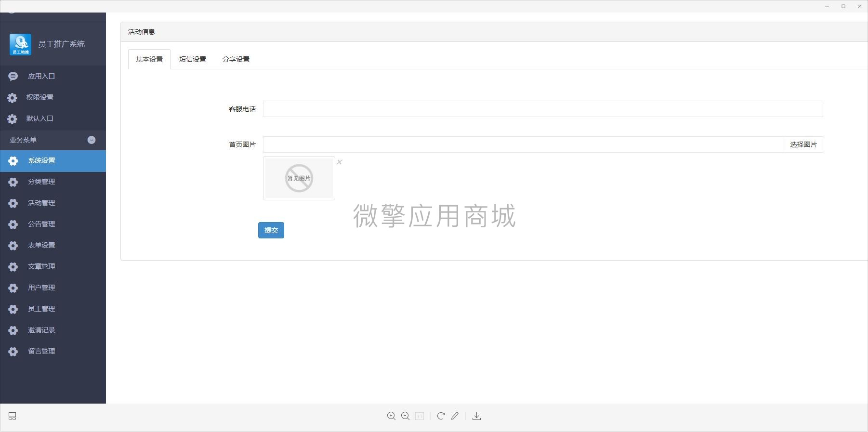The height and width of the screenshot is (432, 868).
Task: Click the gear icon beside 文章管理
Action: [13, 267]
